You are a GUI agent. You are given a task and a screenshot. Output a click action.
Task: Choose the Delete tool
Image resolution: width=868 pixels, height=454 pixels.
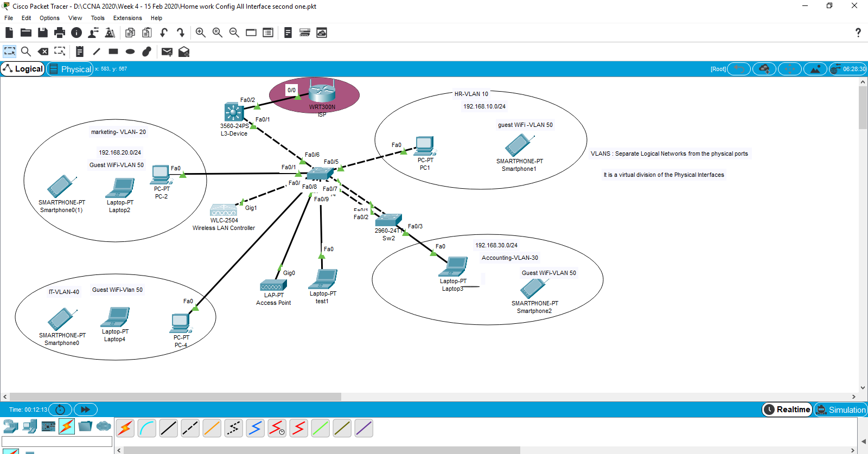click(43, 52)
